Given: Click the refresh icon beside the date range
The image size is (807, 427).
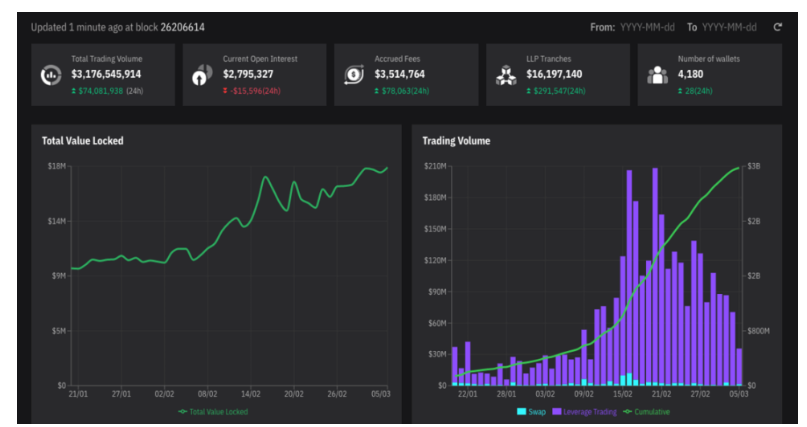Looking at the screenshot, I should 778,27.
